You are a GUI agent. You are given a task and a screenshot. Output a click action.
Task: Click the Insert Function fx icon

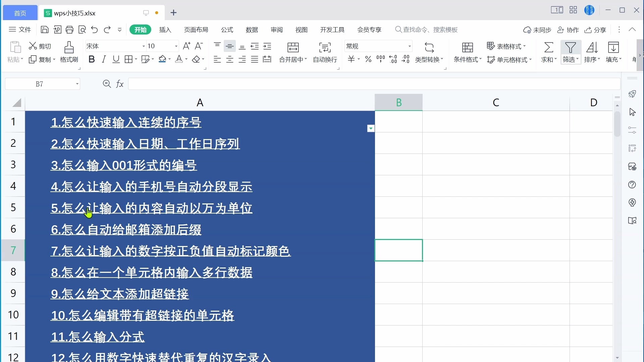pos(120,84)
